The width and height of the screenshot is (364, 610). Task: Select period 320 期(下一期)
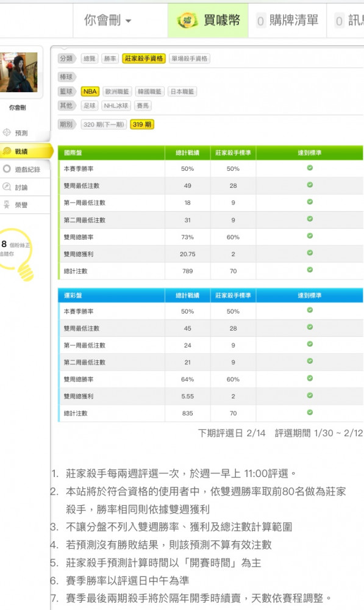[104, 124]
